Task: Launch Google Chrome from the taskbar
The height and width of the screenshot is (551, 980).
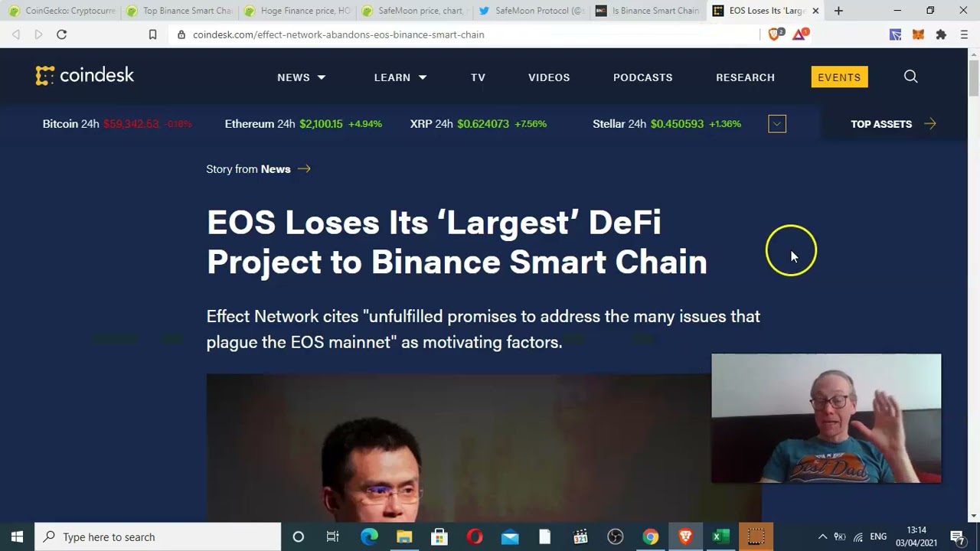Action: pyautogui.click(x=650, y=536)
